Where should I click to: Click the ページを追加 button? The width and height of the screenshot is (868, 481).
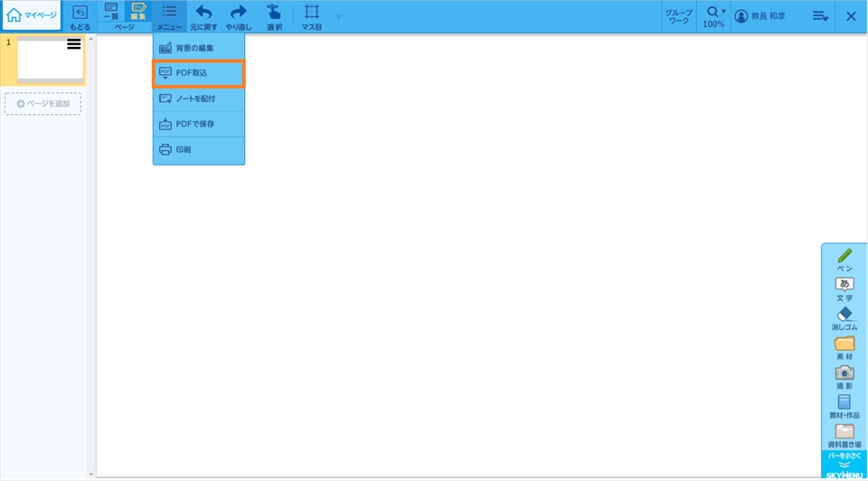point(42,104)
